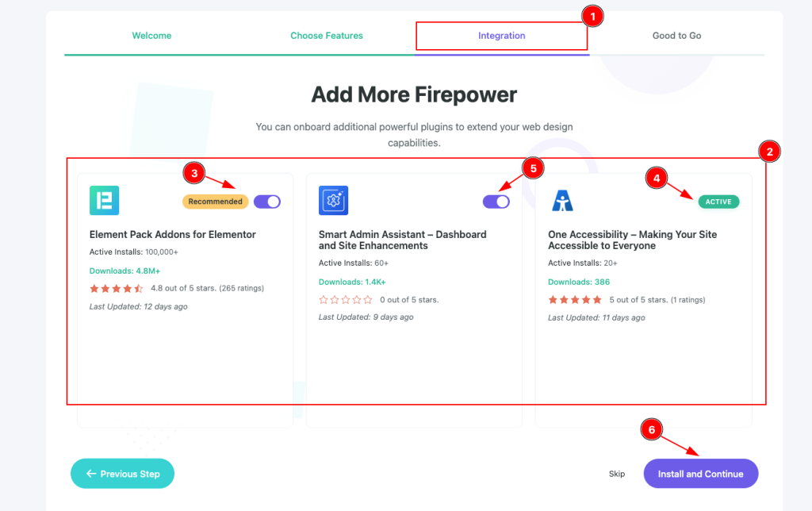Turn off Smart Admin Assistant toggle
The image size is (812, 511).
click(x=496, y=202)
